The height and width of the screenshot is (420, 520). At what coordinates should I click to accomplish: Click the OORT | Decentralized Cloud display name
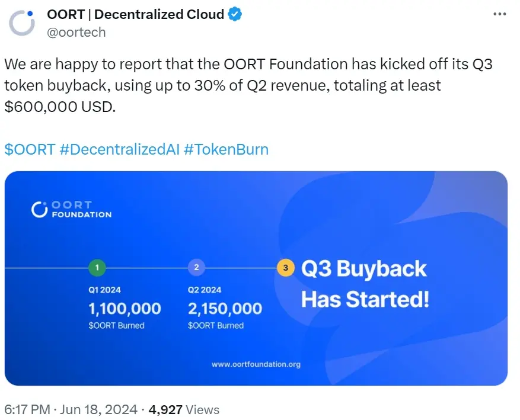click(136, 14)
